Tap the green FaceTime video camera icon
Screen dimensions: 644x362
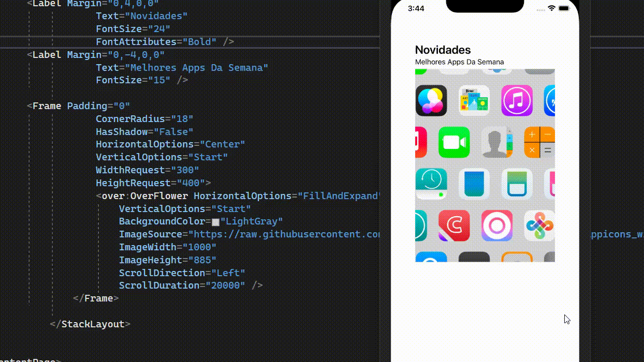click(454, 142)
